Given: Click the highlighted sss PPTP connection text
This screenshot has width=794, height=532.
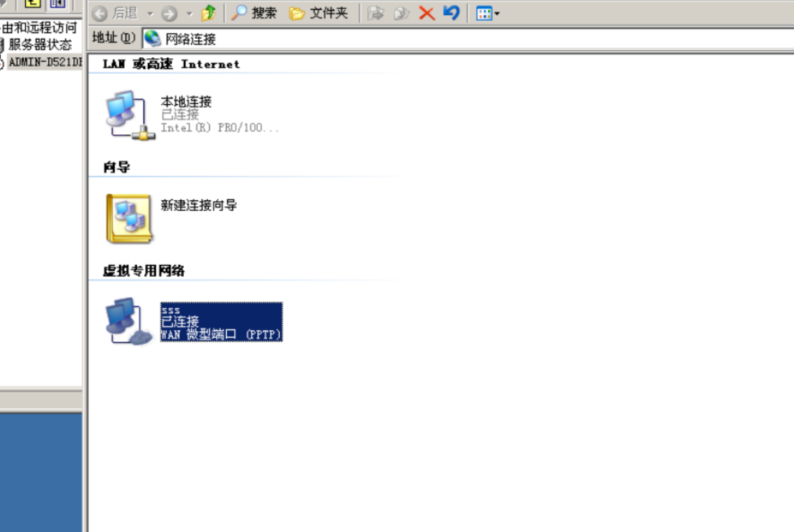Looking at the screenshot, I should point(221,322).
